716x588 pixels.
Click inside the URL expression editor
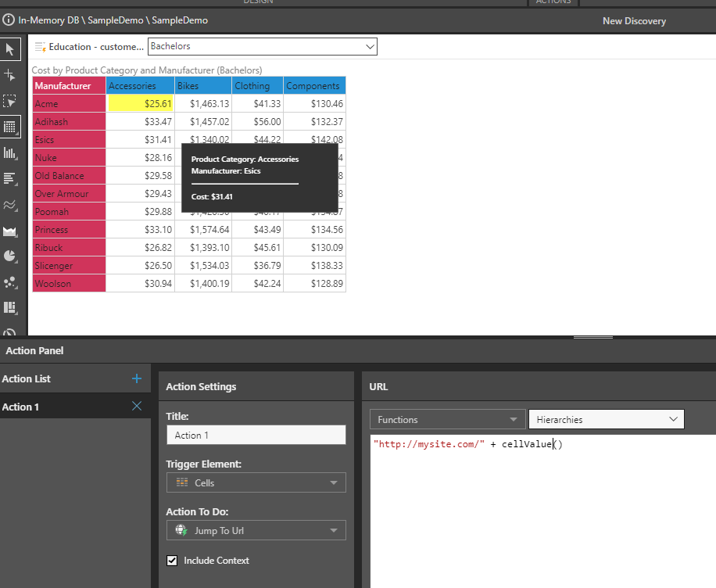click(x=543, y=511)
